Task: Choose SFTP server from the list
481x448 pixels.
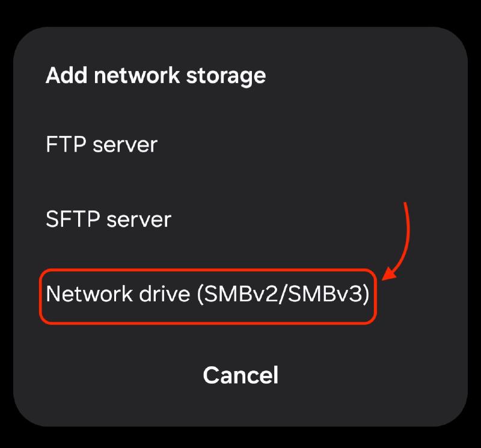Action: 108,219
